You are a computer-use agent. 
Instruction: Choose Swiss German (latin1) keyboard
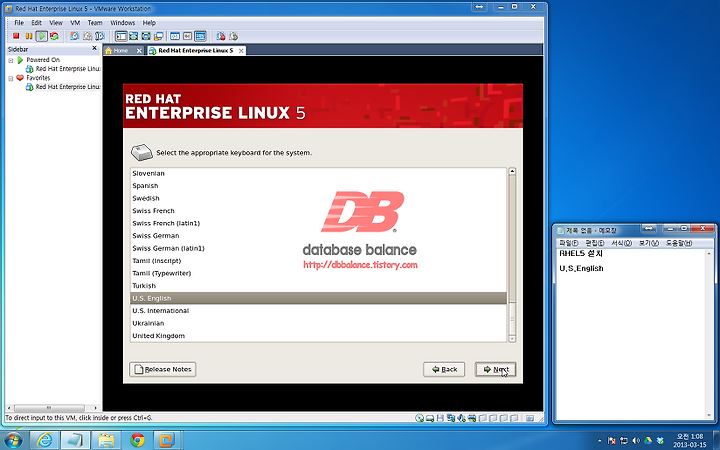click(318, 248)
